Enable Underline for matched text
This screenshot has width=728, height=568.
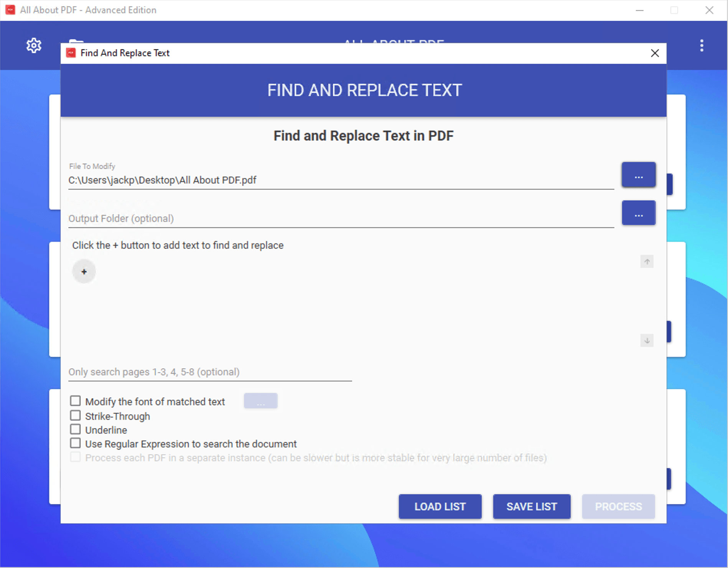pos(75,429)
